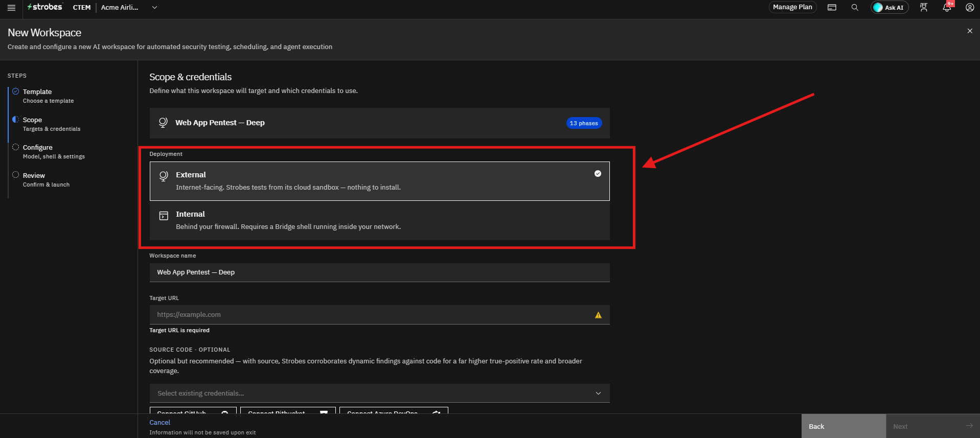Screen dimensions: 980x438
Task: Click the 'Scope & credentials' heading
Action: coord(190,77)
